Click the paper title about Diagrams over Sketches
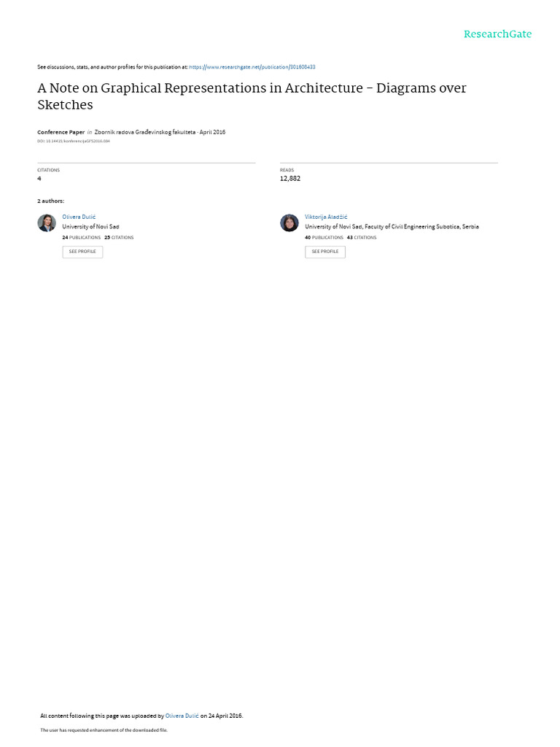 252,96
